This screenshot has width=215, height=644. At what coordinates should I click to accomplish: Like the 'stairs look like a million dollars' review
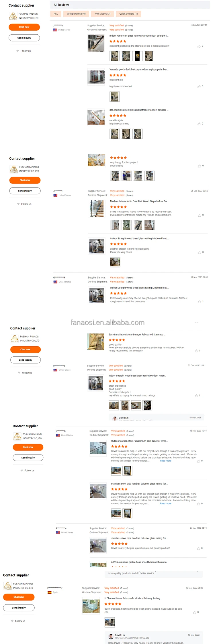tap(199, 46)
